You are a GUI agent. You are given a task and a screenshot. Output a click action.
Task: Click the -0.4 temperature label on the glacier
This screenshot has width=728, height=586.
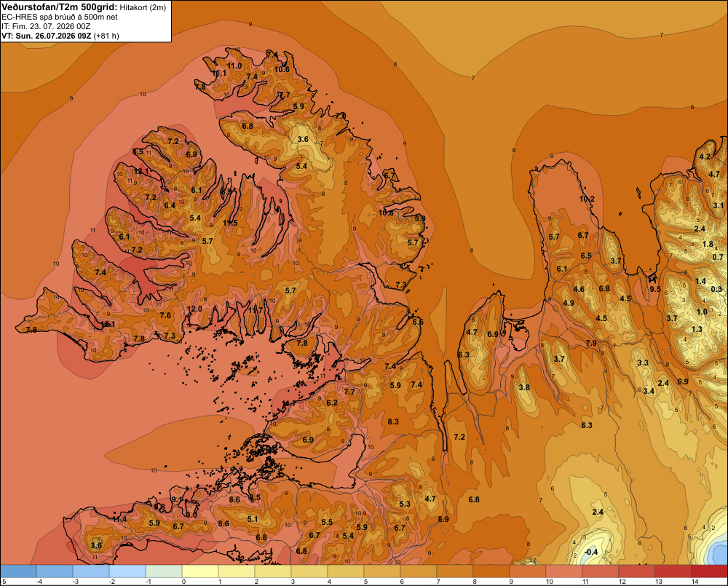click(590, 552)
